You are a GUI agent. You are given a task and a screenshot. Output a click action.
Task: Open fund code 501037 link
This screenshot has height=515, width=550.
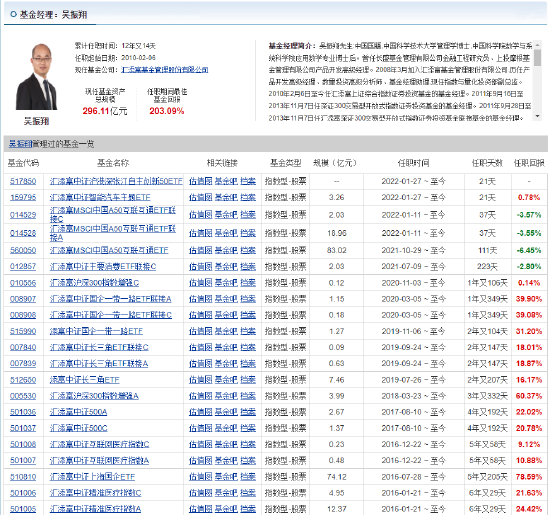tap(23, 428)
